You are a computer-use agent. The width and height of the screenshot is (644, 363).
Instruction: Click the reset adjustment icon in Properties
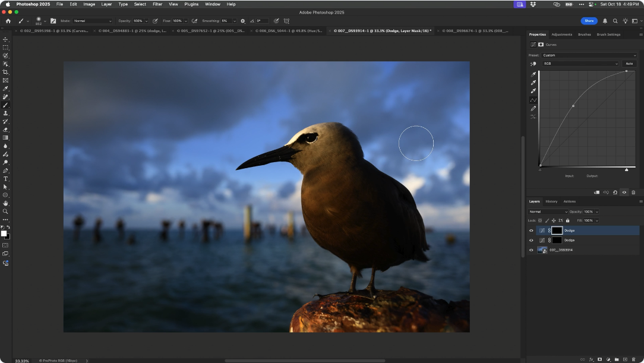click(615, 192)
